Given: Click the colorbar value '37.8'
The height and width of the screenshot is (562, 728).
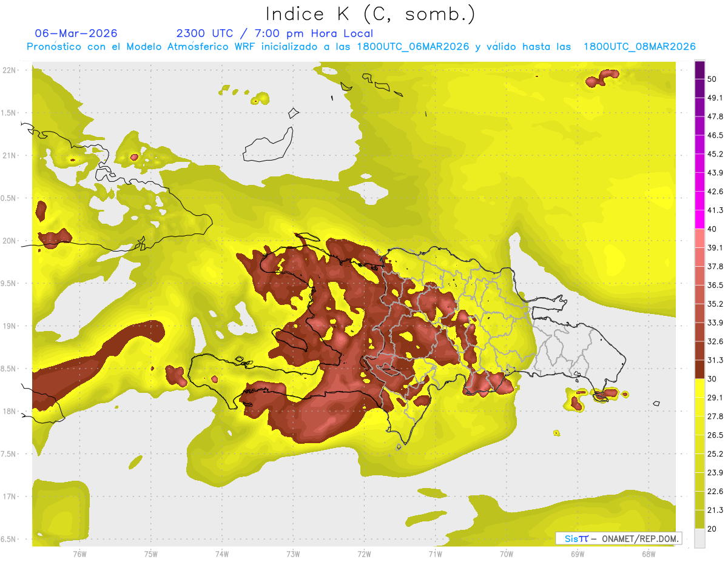Looking at the screenshot, I should pyautogui.click(x=715, y=266).
